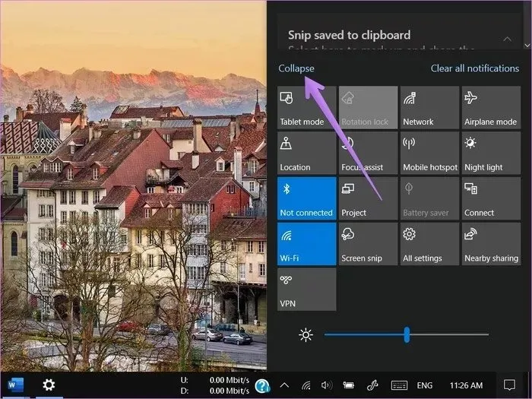
Task: Open the pen workspace tray icon
Action: [x=372, y=385]
